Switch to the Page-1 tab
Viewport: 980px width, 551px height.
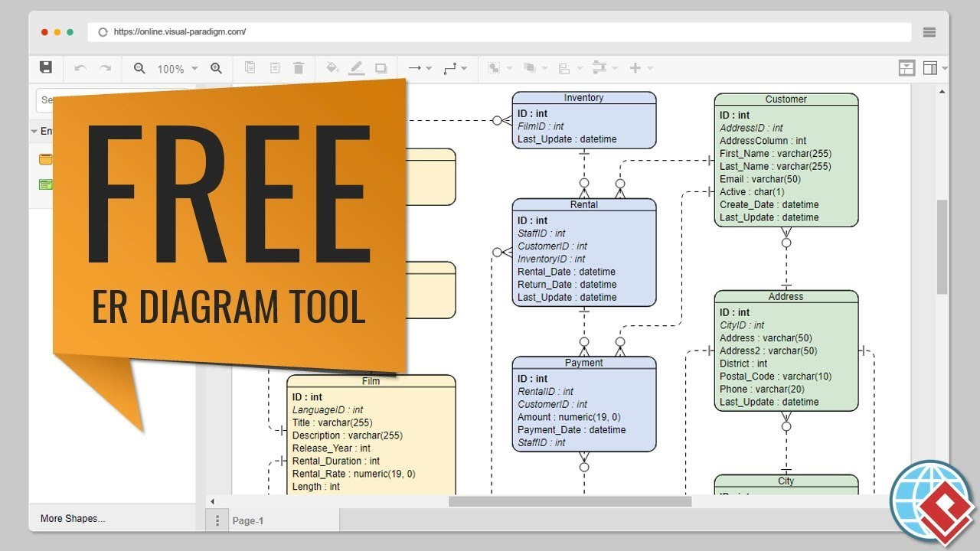click(x=248, y=520)
